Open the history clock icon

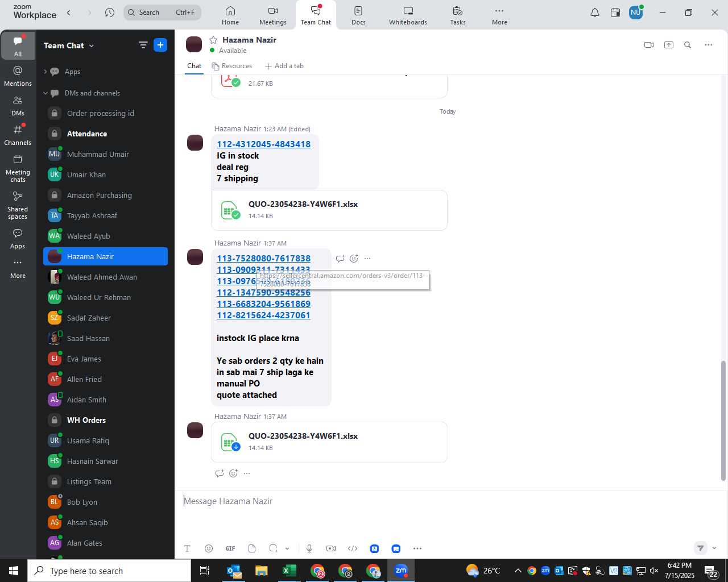[x=110, y=13]
